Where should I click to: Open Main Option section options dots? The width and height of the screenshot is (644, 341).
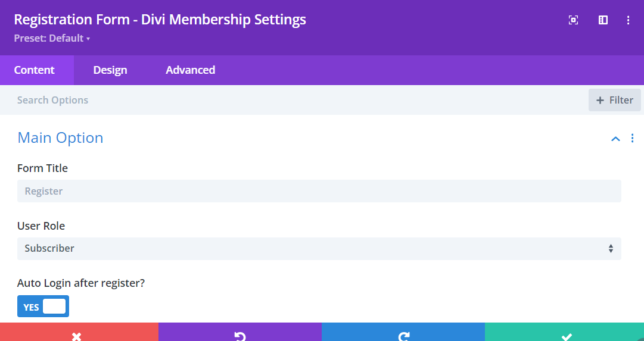[x=632, y=138]
